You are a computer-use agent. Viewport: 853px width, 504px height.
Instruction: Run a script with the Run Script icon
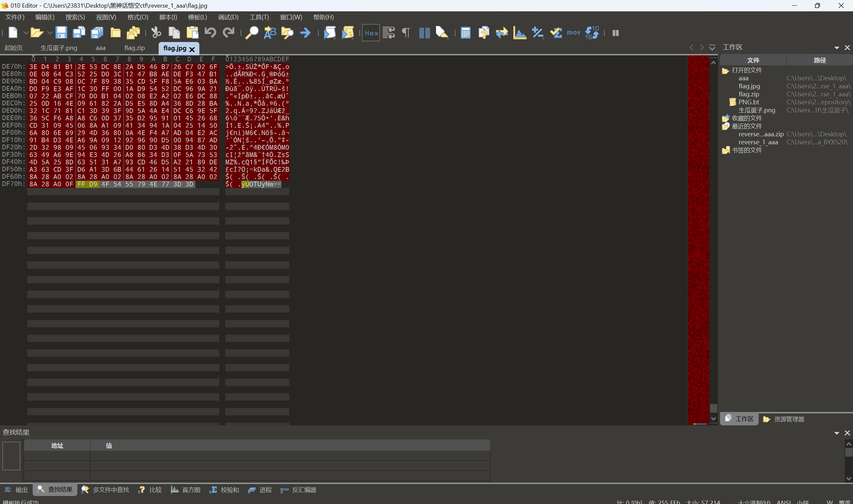tap(329, 33)
